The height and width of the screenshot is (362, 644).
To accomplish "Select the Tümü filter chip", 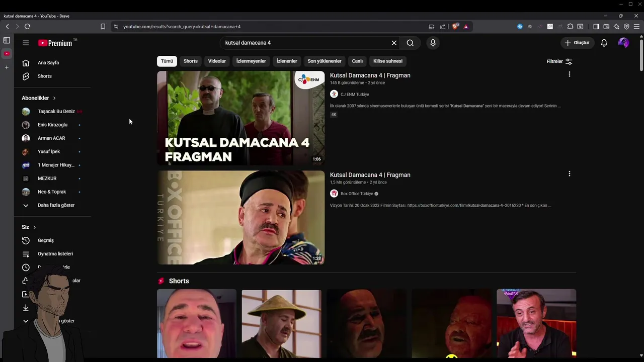I will click(167, 61).
